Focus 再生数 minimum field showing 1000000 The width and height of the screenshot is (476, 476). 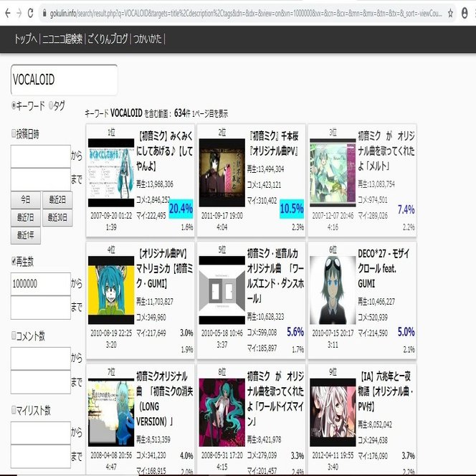tap(41, 284)
